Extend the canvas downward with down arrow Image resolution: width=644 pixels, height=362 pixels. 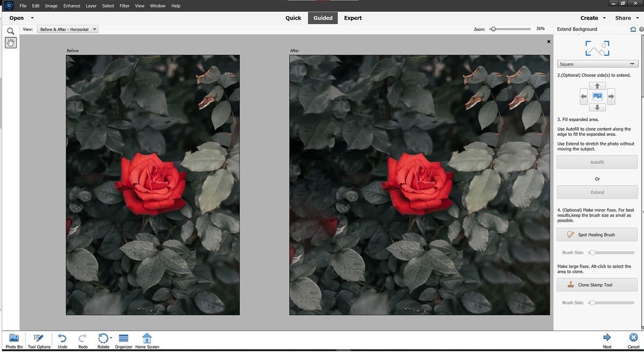coord(597,107)
